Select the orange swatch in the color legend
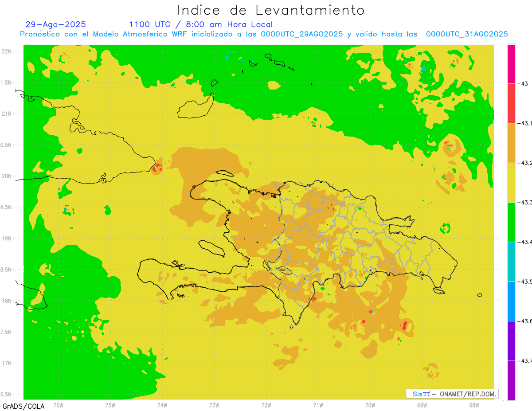 (511, 143)
